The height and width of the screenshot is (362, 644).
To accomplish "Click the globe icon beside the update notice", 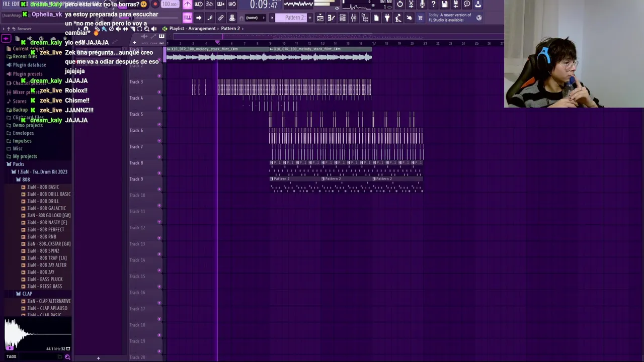I will coord(479,18).
